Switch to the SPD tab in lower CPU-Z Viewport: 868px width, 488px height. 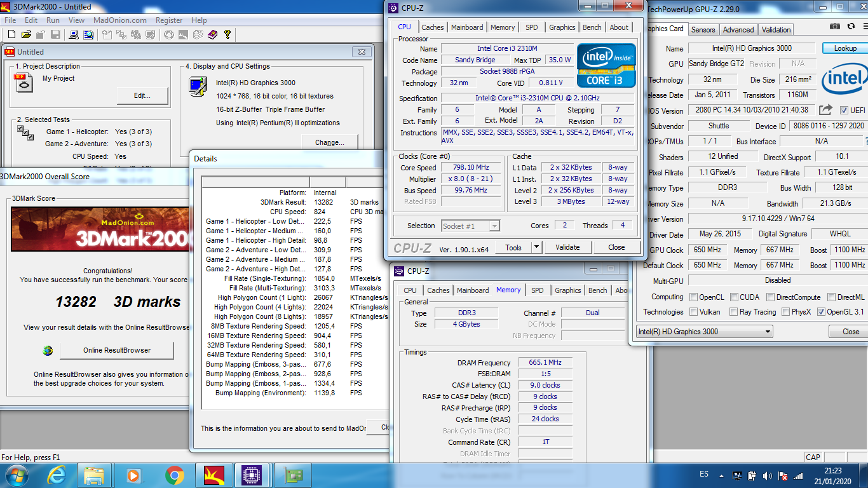tap(538, 290)
